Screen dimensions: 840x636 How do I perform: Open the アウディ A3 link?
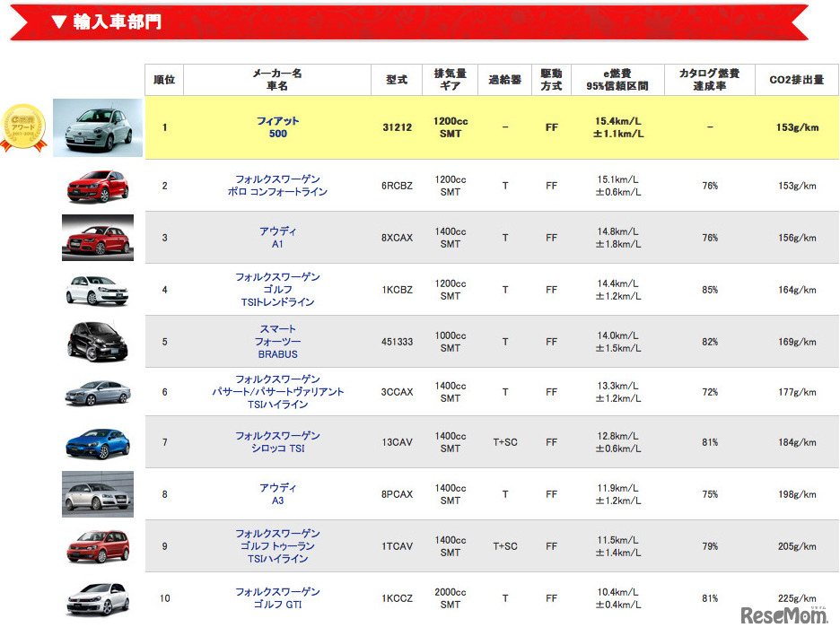(277, 494)
